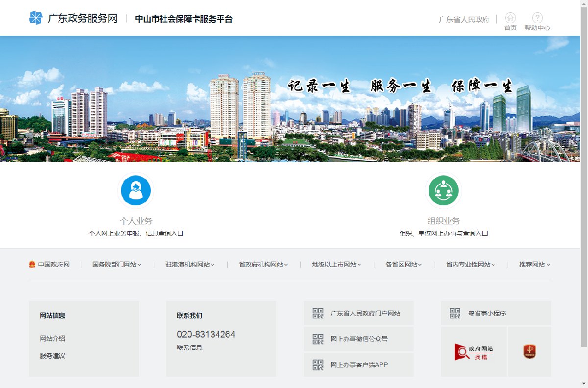Select the green 组织业务 group icon
588x388 pixels.
pyautogui.click(x=443, y=191)
